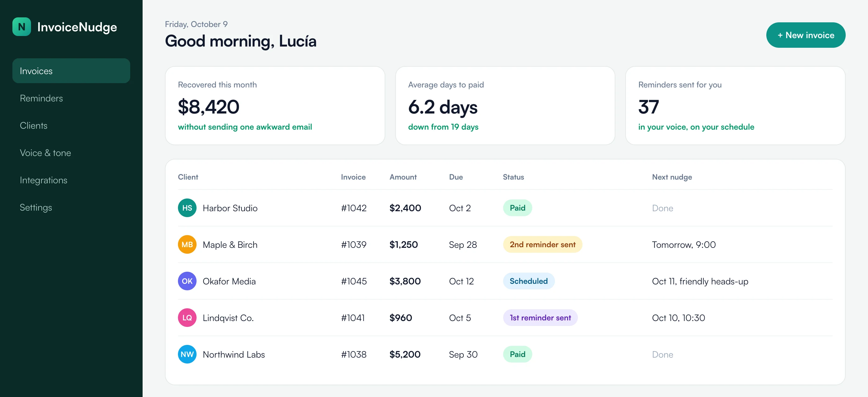Click the Amount column header
The image size is (868, 397).
tap(403, 177)
